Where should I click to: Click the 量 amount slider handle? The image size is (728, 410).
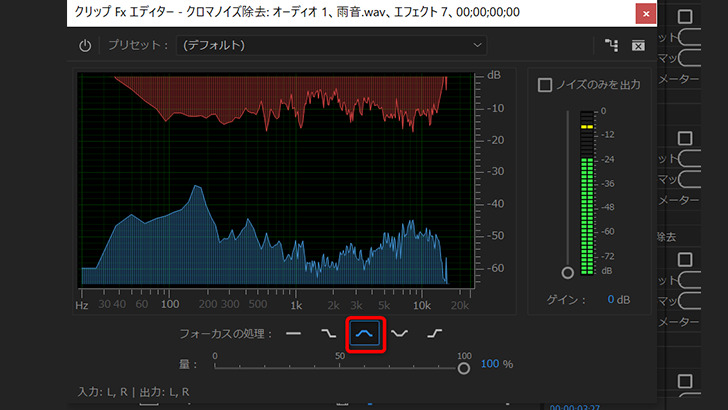(x=463, y=369)
